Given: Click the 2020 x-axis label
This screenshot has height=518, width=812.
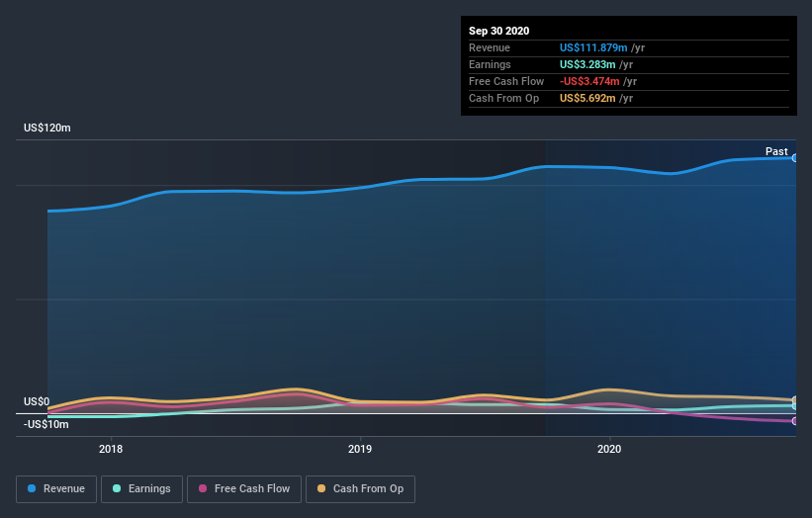Looking at the screenshot, I should pos(609,449).
